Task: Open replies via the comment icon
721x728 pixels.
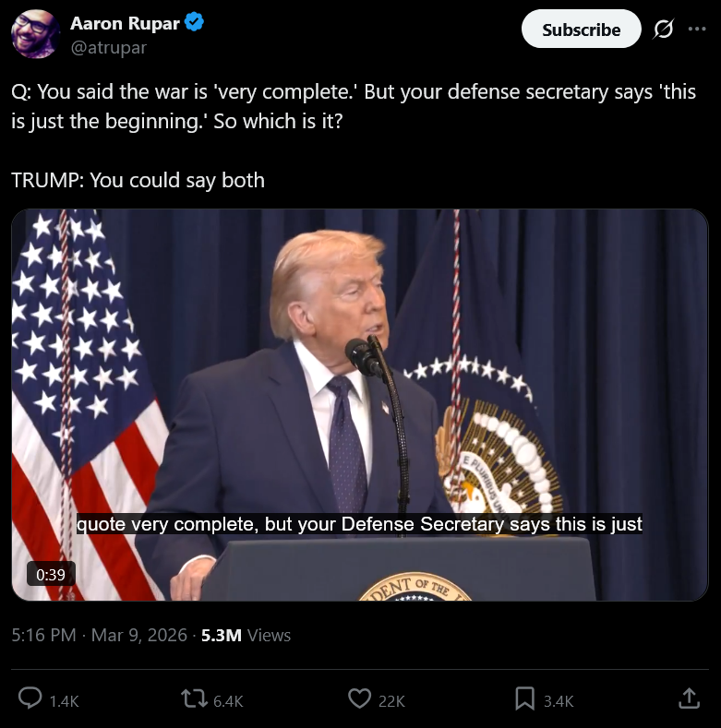Action: point(30,698)
